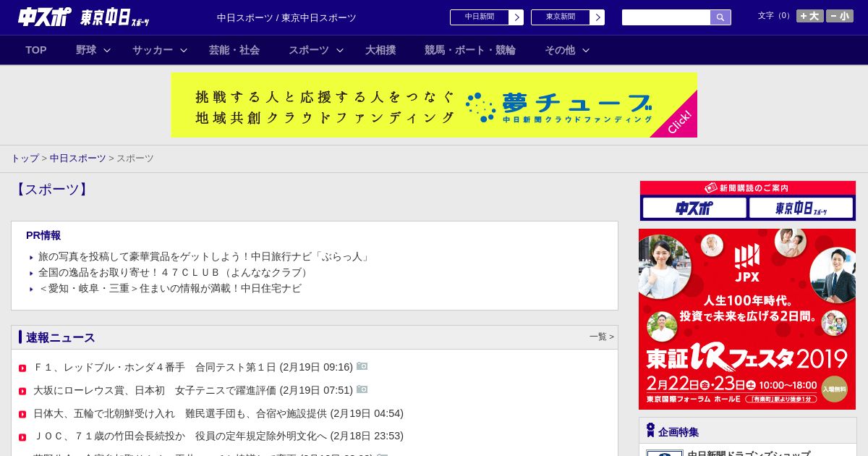Expand the サッカー dropdown chevron

184,50
